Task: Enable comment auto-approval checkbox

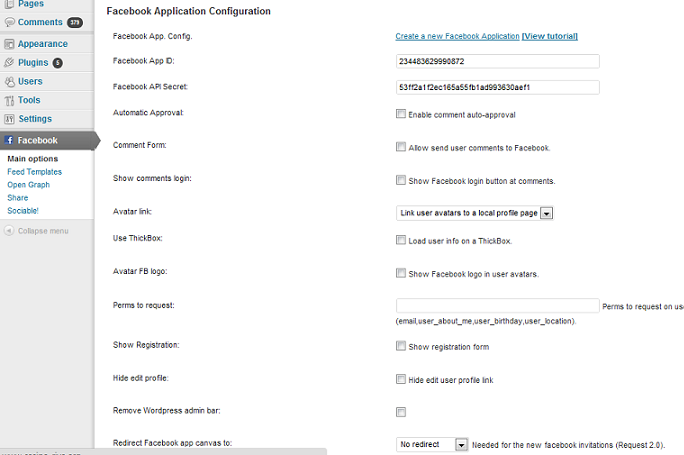Action: pyautogui.click(x=400, y=114)
